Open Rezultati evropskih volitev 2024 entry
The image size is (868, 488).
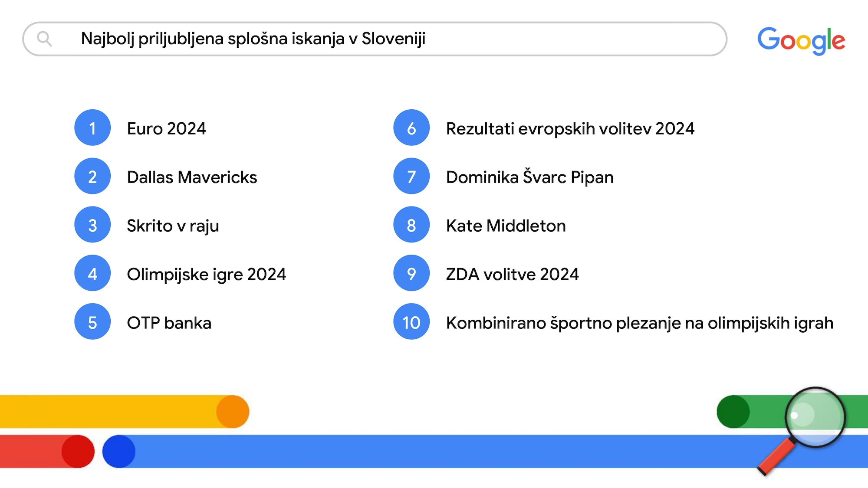coord(570,129)
